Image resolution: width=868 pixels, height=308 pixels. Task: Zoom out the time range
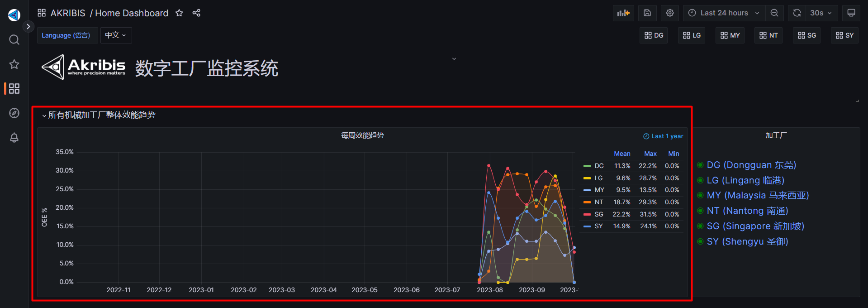[774, 13]
